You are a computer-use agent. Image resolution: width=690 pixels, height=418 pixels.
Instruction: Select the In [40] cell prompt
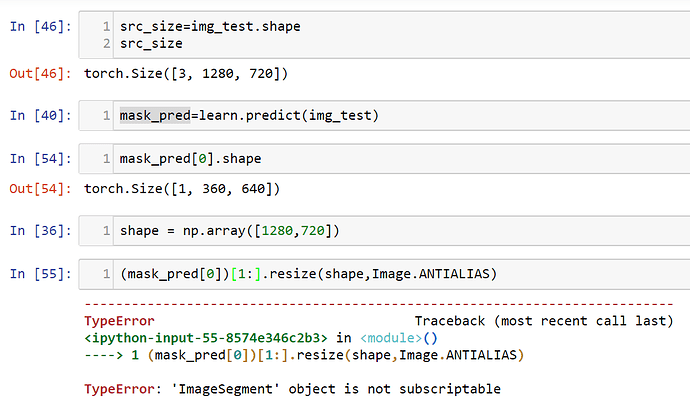(x=39, y=116)
